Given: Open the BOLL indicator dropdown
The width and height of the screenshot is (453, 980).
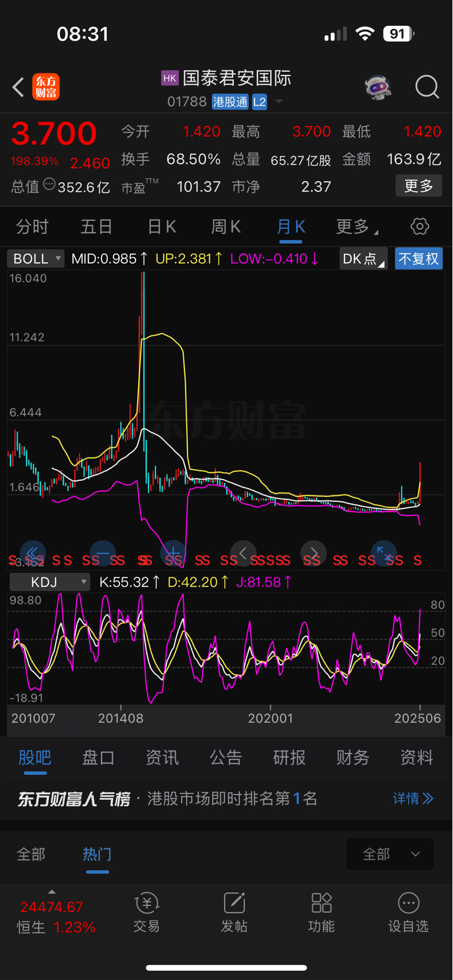Looking at the screenshot, I should pos(36,259).
